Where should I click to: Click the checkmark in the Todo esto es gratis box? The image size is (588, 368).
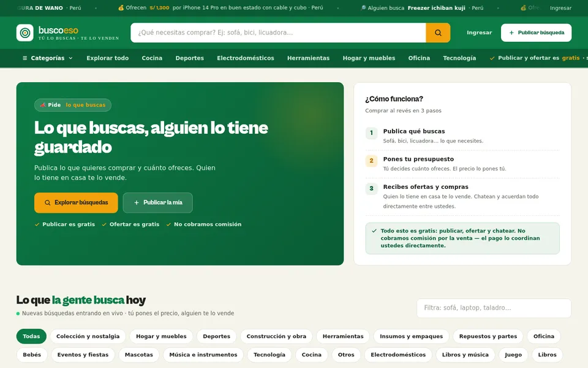click(374, 231)
